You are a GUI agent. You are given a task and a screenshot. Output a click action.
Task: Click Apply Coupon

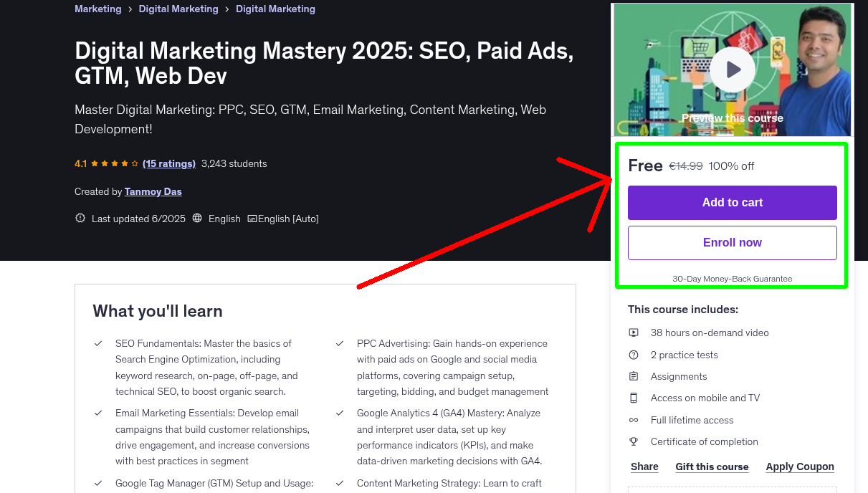pyautogui.click(x=800, y=466)
